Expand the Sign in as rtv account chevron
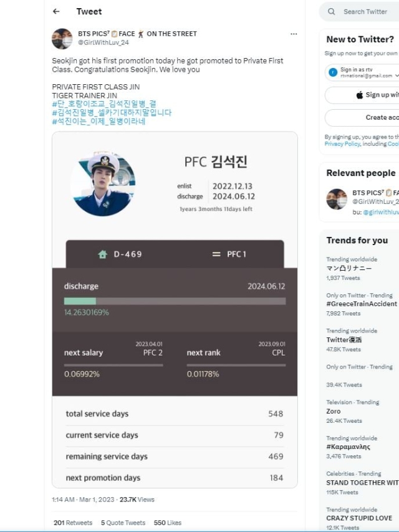Image resolution: width=399 pixels, height=532 pixels. click(x=397, y=75)
